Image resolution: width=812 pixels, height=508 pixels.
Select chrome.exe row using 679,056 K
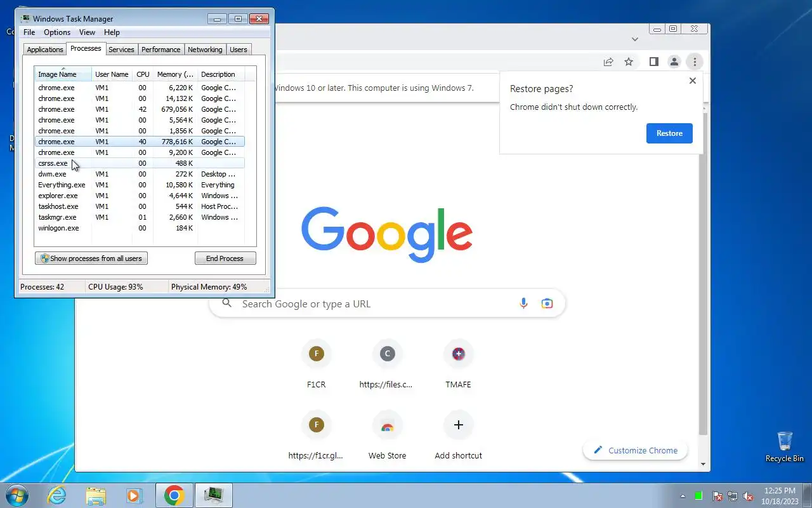(x=139, y=109)
